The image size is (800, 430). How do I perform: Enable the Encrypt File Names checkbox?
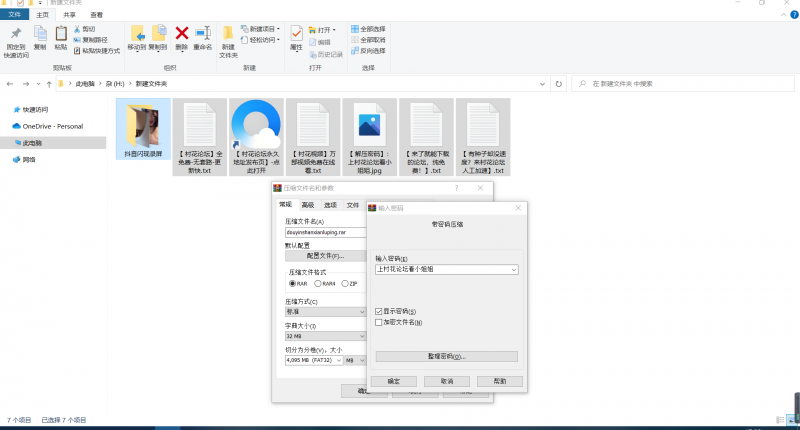coord(378,322)
